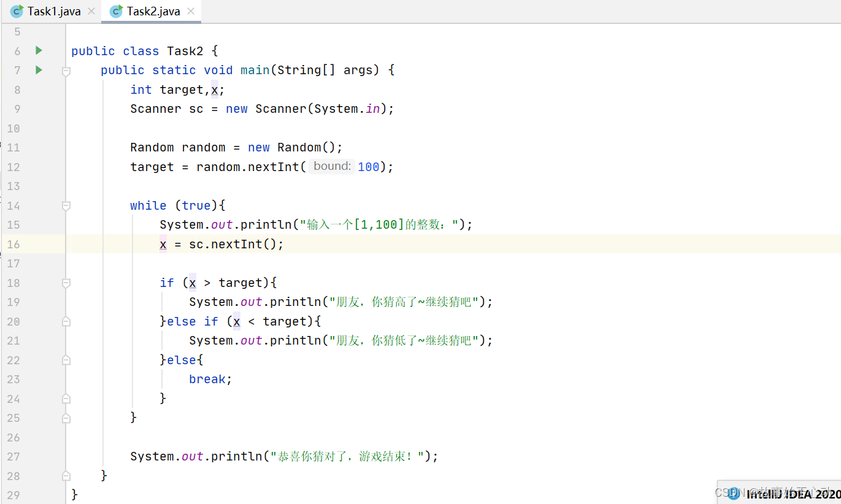Viewport: 841px width, 504px height.
Task: Click String[] args parameter
Action: click(325, 70)
